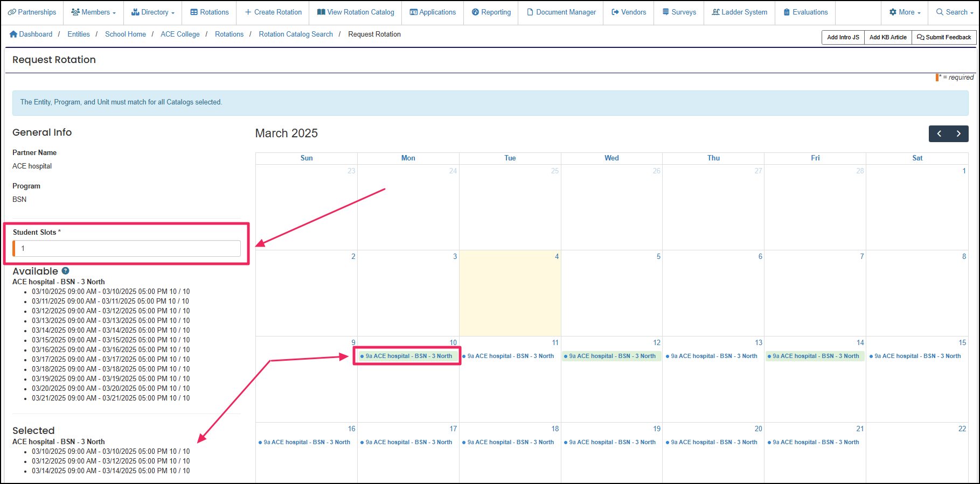Click the Add KB Article button
The width and height of the screenshot is (980, 484).
[888, 37]
